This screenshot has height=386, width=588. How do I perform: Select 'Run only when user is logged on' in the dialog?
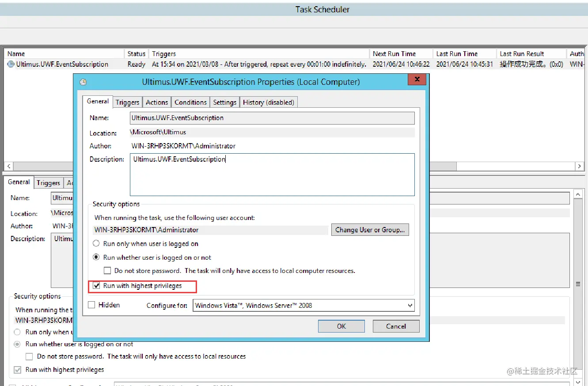point(96,243)
